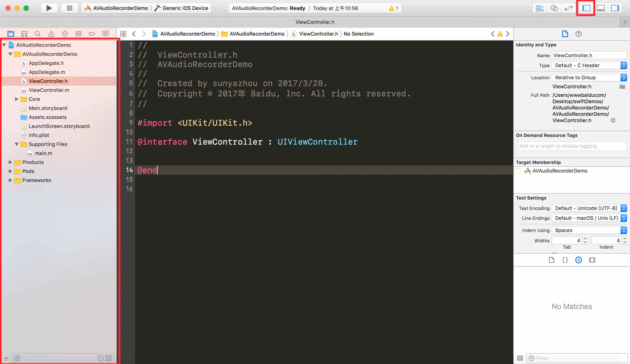The width and height of the screenshot is (630, 364).
Task: Check AVAudioRecorderDemo target membership checkbox
Action: point(518,171)
